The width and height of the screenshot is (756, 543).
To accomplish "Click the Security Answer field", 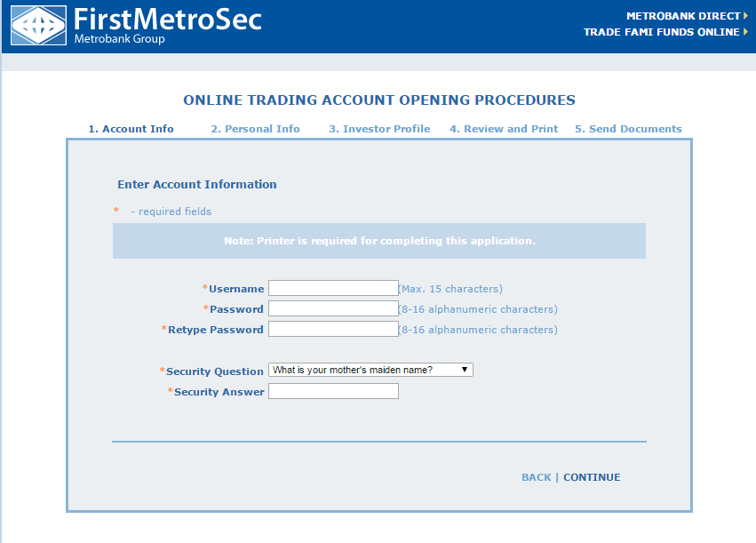I will click(333, 391).
